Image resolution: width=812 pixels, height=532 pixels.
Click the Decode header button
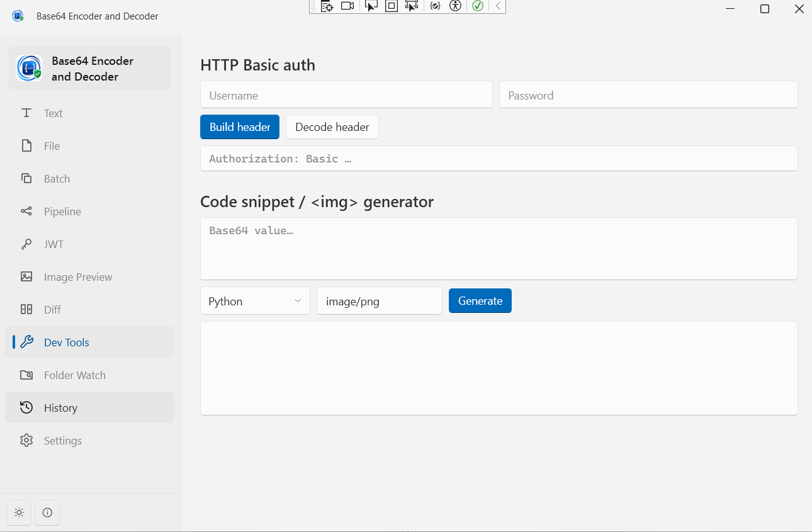click(x=332, y=127)
